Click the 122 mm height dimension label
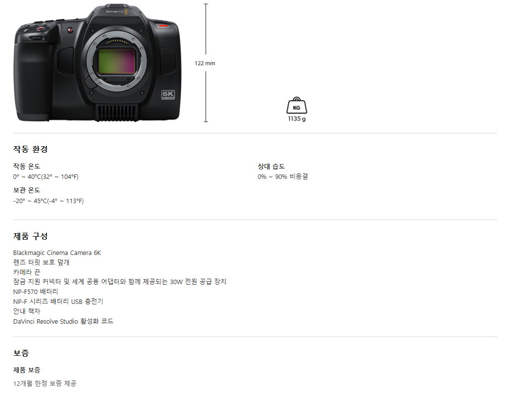 205,63
